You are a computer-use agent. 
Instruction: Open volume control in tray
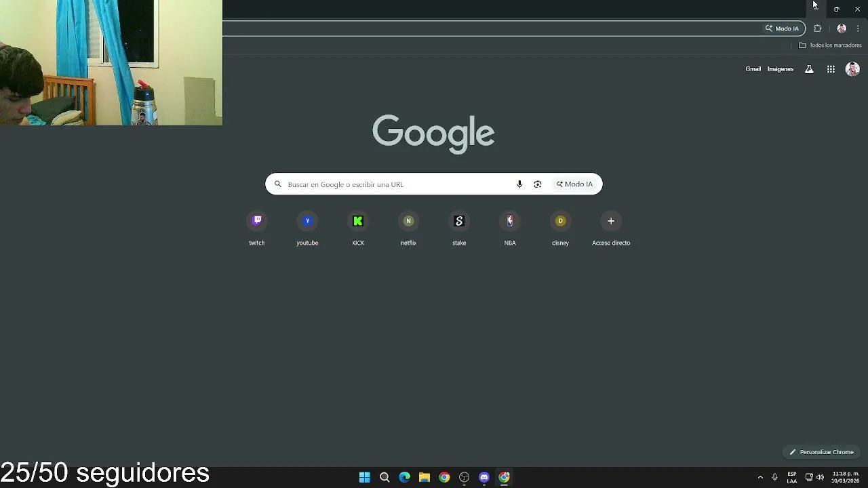(820, 477)
